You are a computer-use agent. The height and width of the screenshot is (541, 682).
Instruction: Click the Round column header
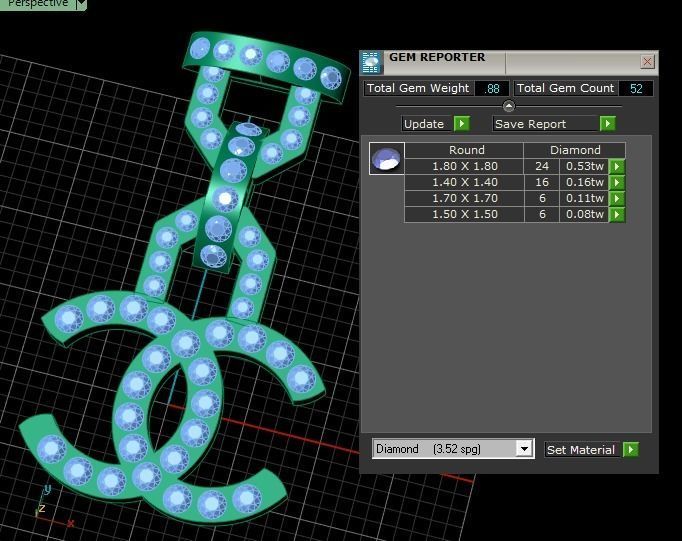tap(464, 150)
